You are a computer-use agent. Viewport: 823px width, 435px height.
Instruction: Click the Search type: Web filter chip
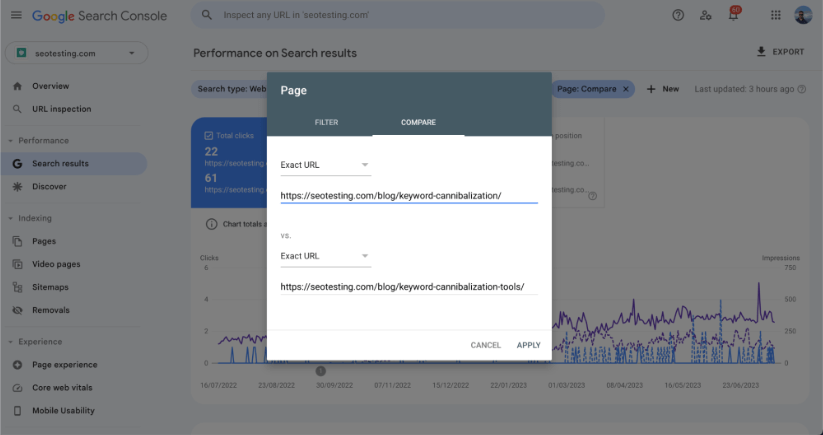pyautogui.click(x=230, y=89)
